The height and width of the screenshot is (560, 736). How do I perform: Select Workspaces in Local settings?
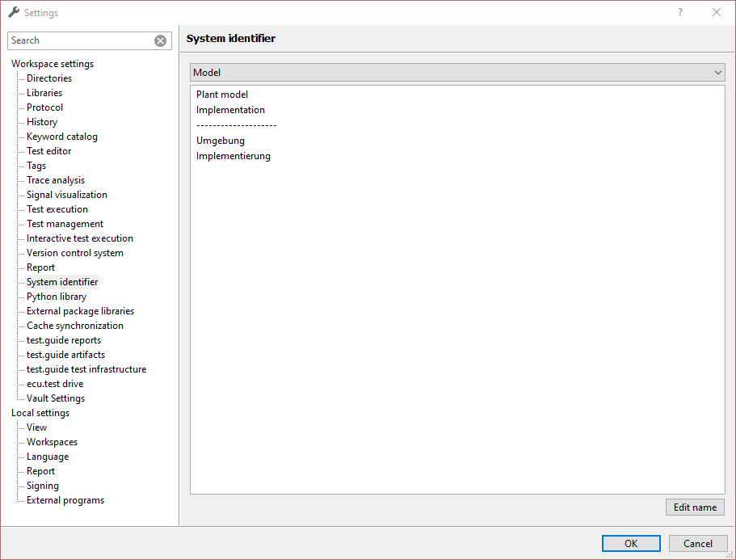(x=52, y=442)
